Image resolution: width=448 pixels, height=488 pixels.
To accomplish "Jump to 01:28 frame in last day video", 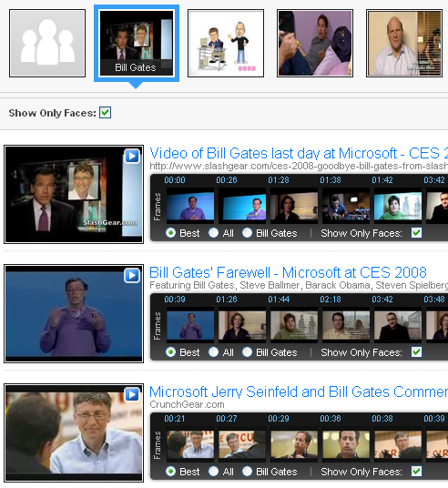I will (x=294, y=206).
